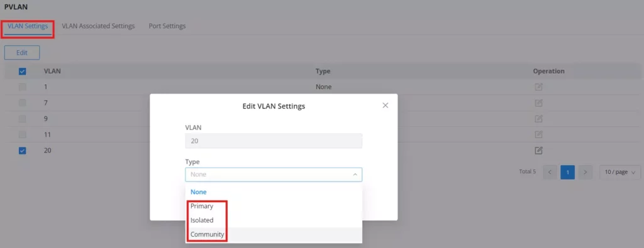Select page 1 in pagination
644x248 pixels.
[568, 172]
